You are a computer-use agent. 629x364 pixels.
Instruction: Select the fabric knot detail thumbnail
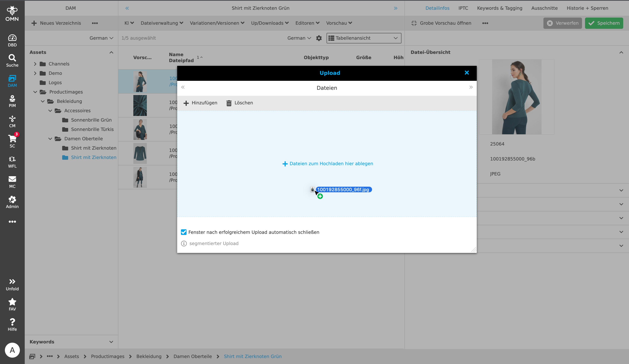click(x=140, y=105)
